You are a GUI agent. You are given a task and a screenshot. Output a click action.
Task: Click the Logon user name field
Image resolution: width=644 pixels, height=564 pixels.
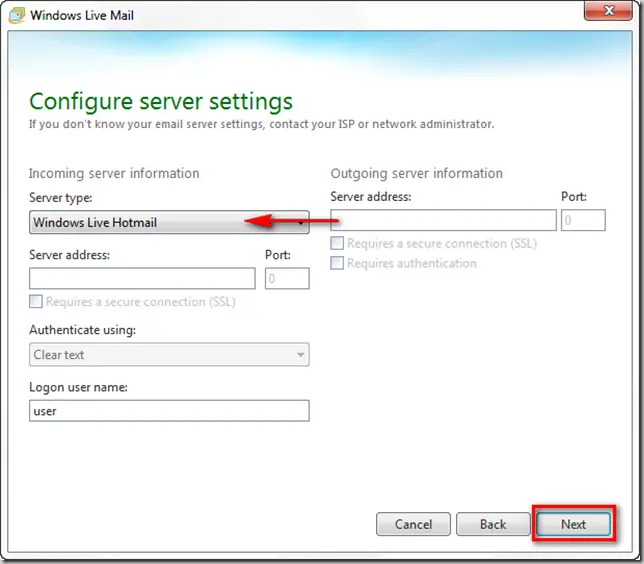click(169, 411)
